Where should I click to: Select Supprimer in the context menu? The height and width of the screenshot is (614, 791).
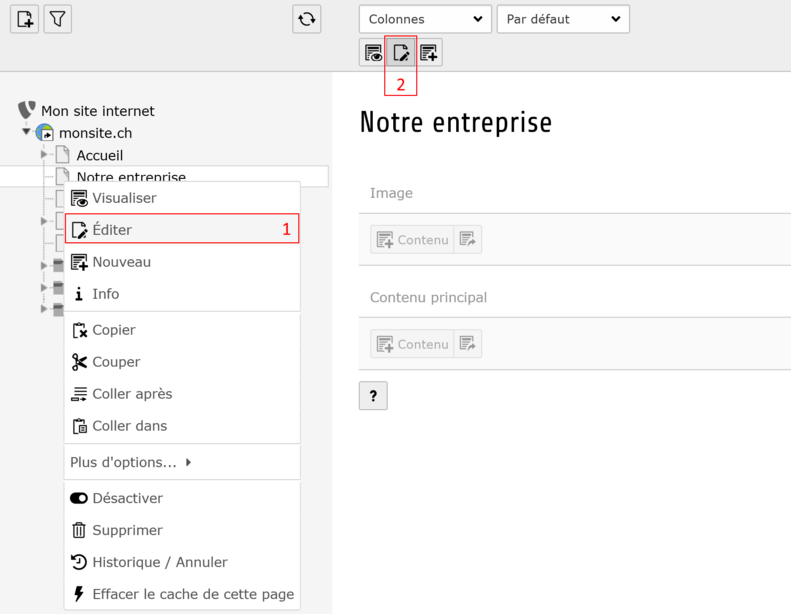[x=127, y=530]
